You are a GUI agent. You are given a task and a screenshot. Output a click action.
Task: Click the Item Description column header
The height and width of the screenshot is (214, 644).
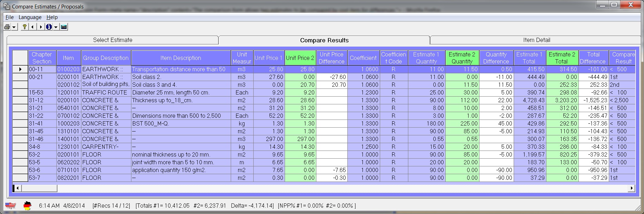pos(181,58)
